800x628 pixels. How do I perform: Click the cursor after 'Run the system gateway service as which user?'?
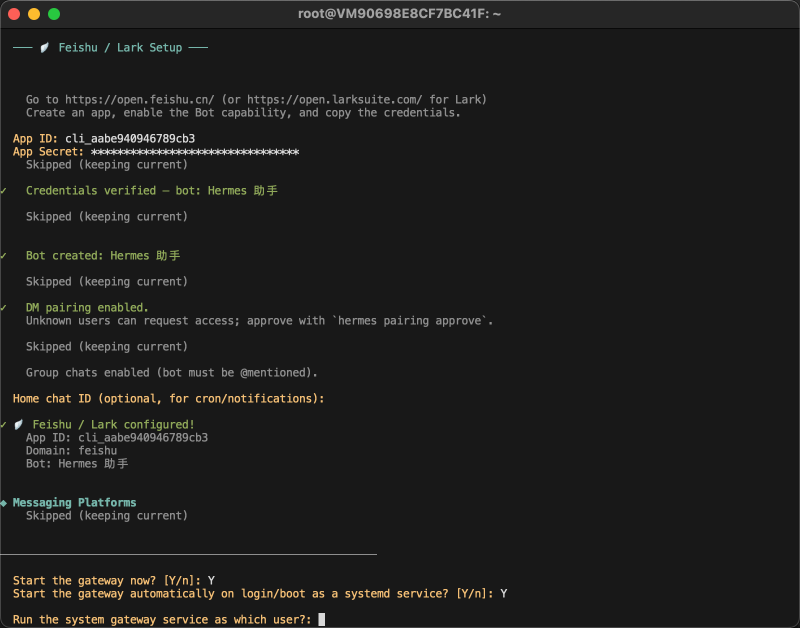[x=321, y=620]
